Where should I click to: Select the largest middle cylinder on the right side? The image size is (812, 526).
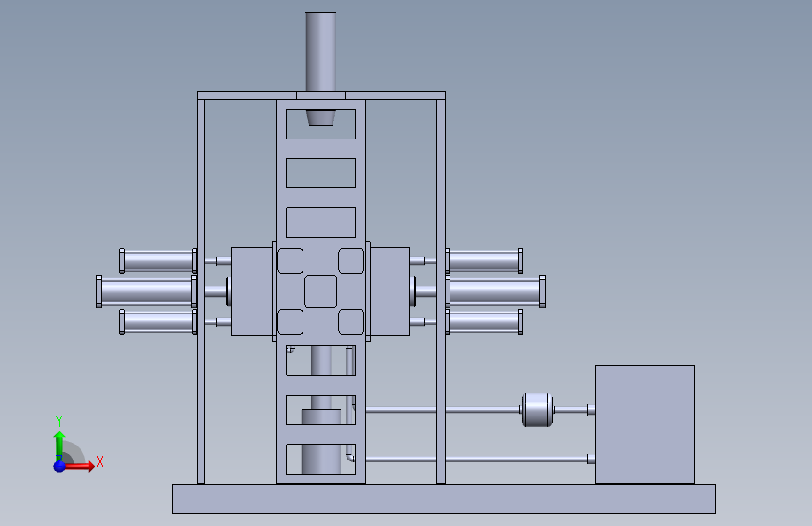(x=495, y=291)
